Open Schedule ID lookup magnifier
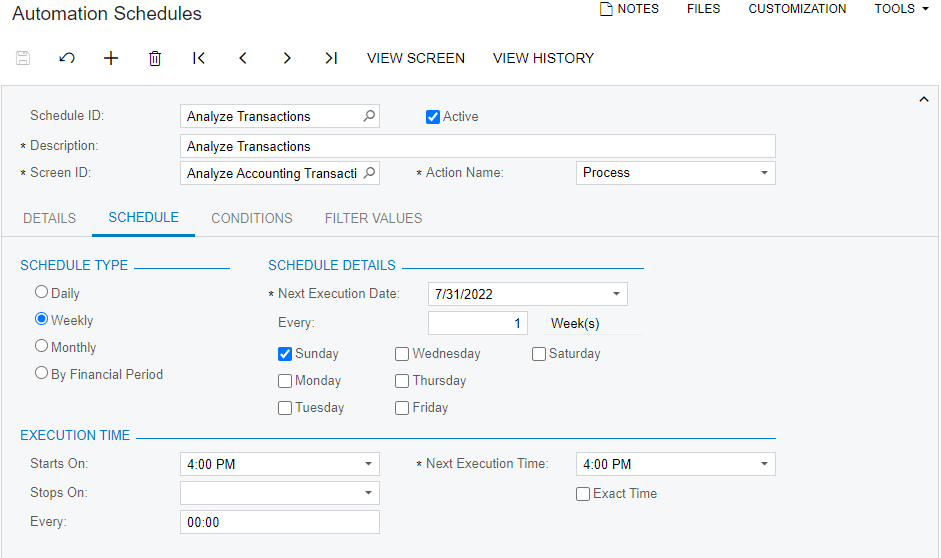The height and width of the screenshot is (558, 941). point(369,116)
